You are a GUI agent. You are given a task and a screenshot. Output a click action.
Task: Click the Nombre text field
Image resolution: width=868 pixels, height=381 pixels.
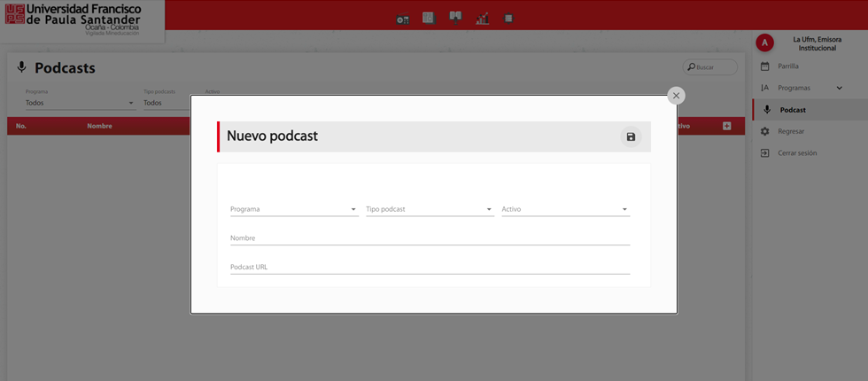coord(430,237)
